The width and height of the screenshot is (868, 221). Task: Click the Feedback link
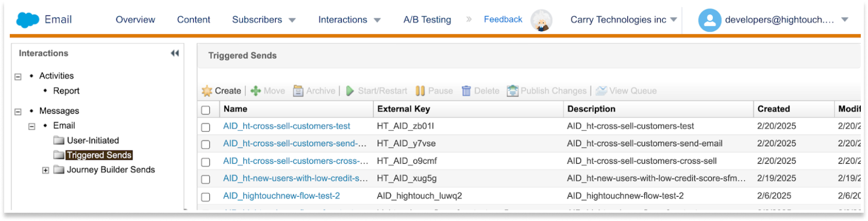coord(503,20)
